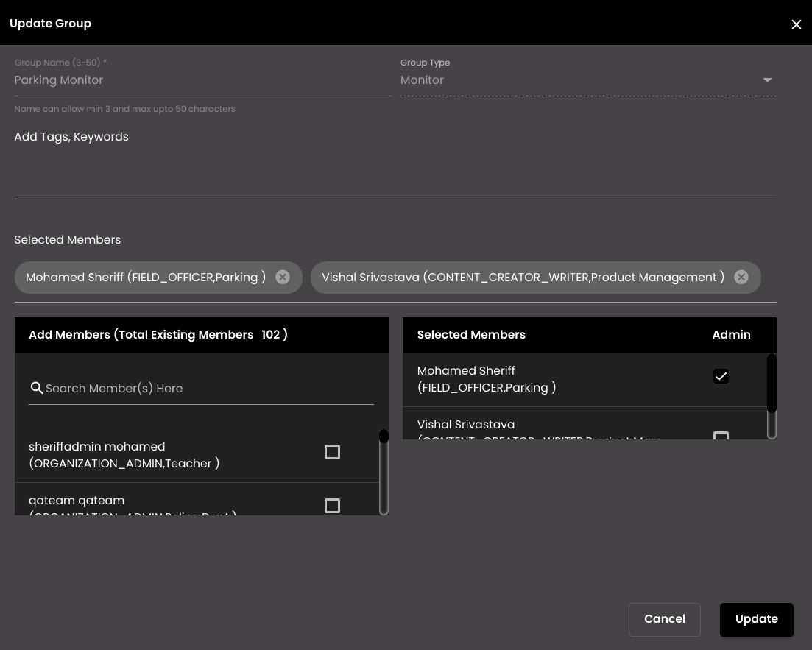Image resolution: width=812 pixels, height=650 pixels.
Task: Select qateam qateam row in member list
Action: 197,499
